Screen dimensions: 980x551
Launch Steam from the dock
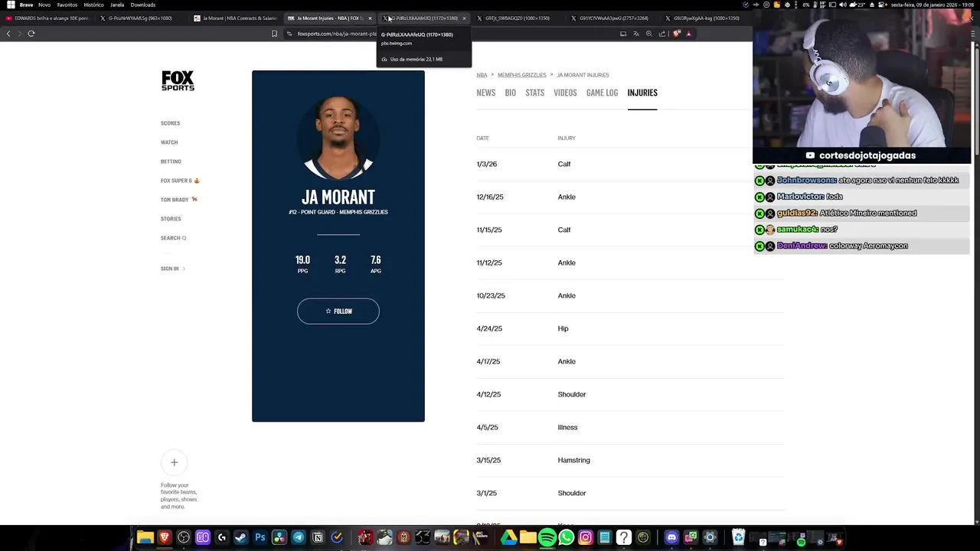240,538
